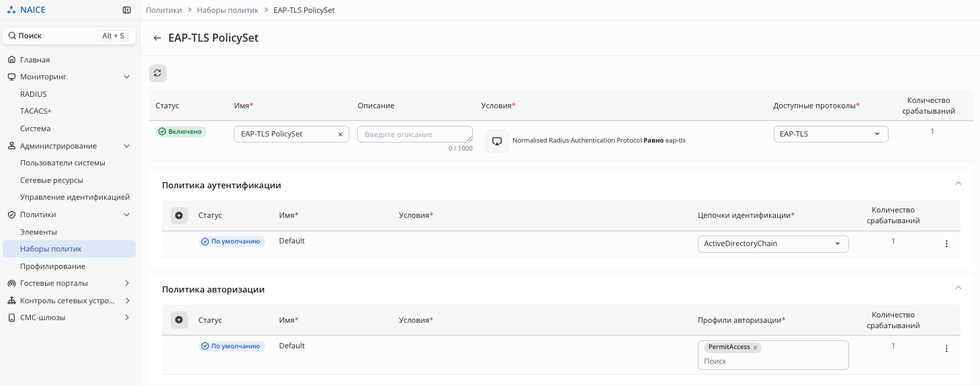The width and height of the screenshot is (980, 386).
Task: Click the back arrow beside EAP-TLS PolicySet
Action: (157, 38)
